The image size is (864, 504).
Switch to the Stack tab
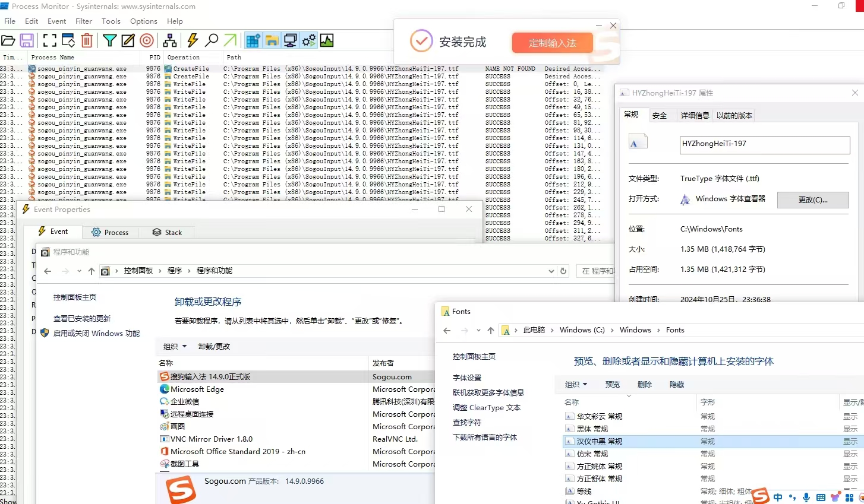pyautogui.click(x=167, y=232)
